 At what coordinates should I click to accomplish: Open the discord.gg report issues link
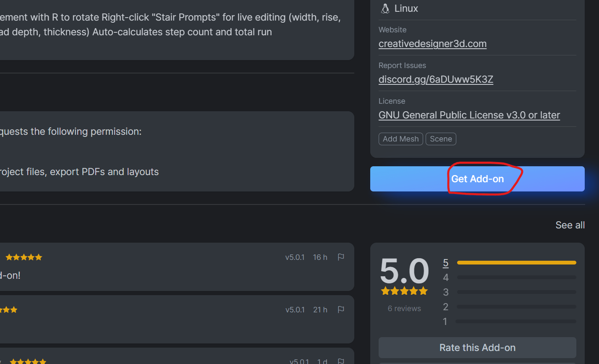click(436, 79)
